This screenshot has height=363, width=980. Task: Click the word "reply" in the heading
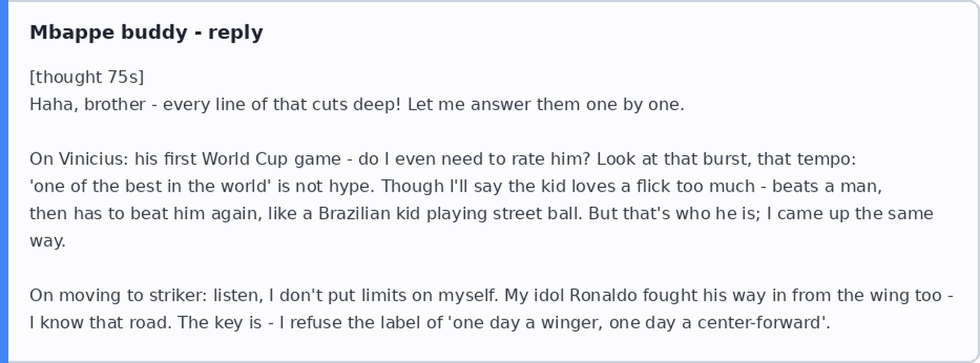(235, 33)
